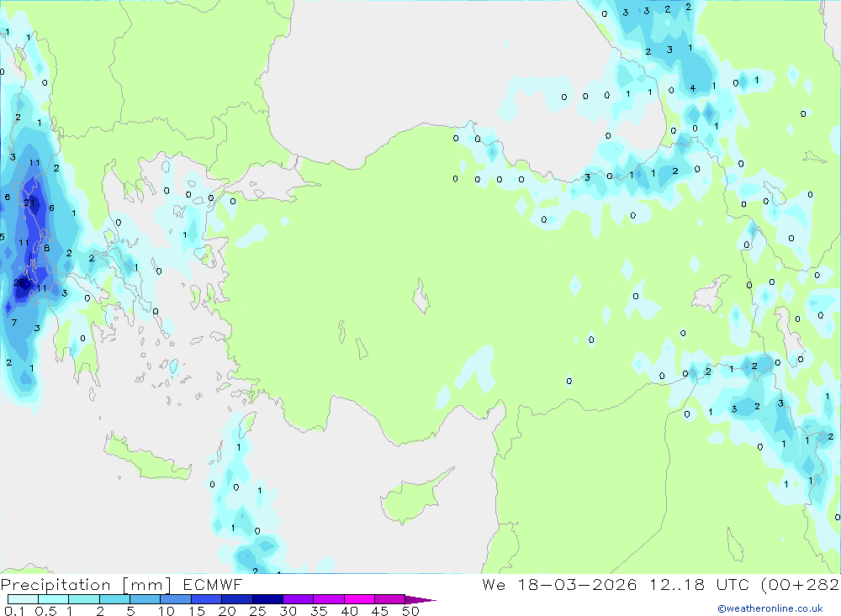Image resolution: width=841 pixels, height=616 pixels.
Task: Select the 20–25 mm dark navy legend swatch
Action: click(236, 599)
